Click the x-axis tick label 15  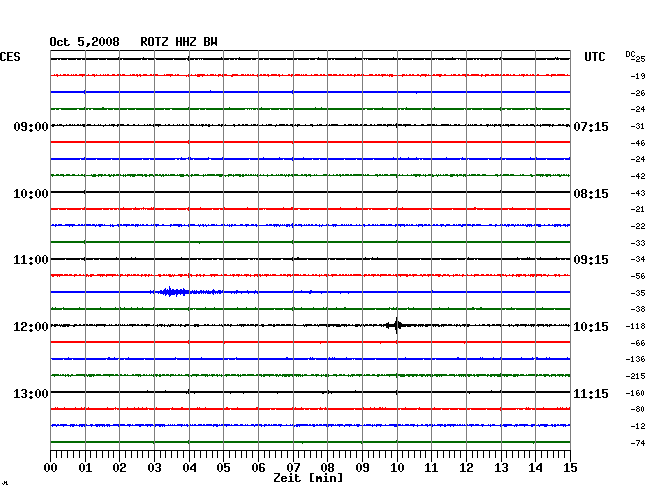pos(570,467)
